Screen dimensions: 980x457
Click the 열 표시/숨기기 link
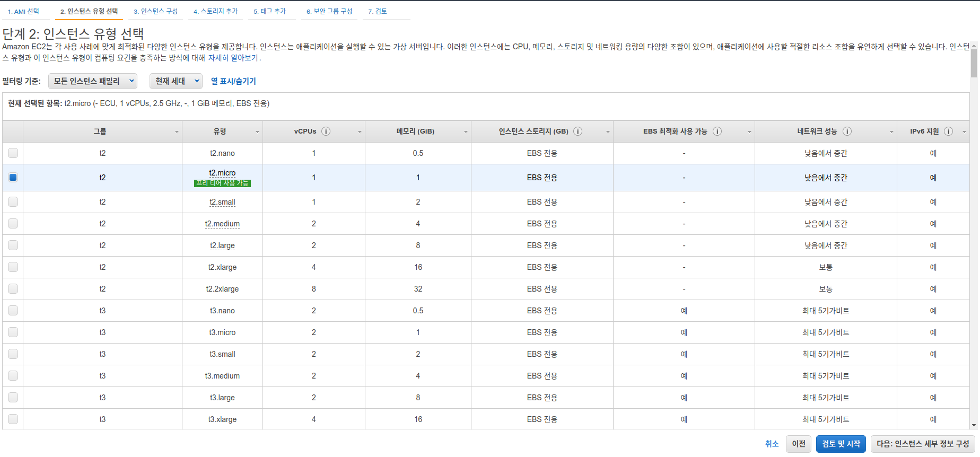click(233, 81)
